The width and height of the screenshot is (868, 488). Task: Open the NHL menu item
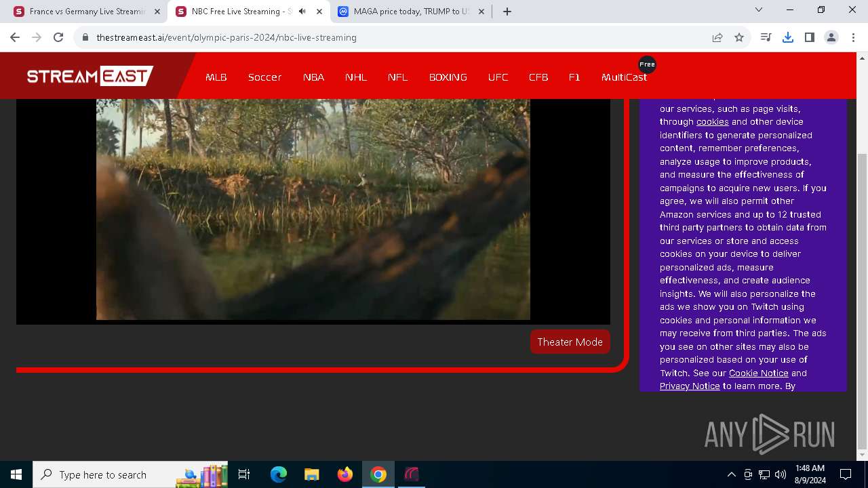[x=356, y=77]
